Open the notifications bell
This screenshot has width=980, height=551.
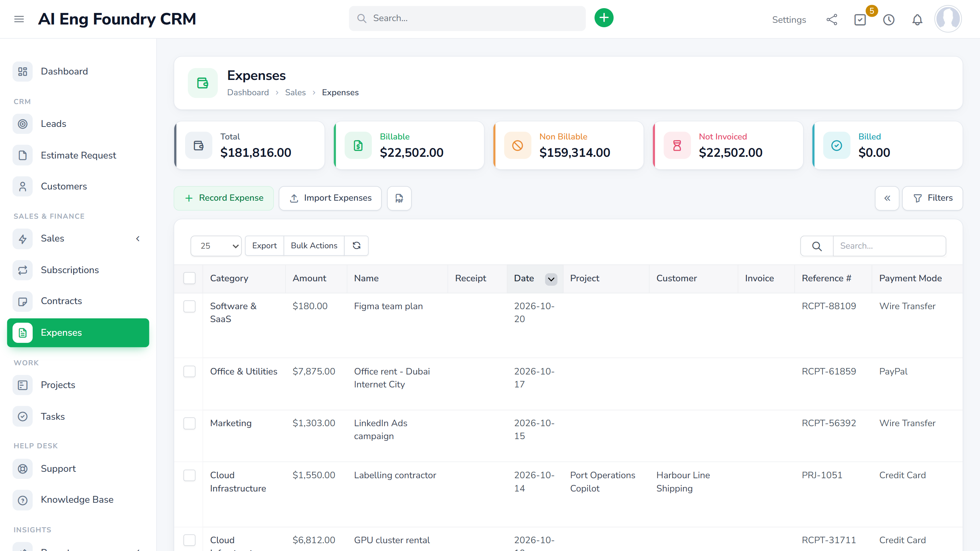point(917,19)
